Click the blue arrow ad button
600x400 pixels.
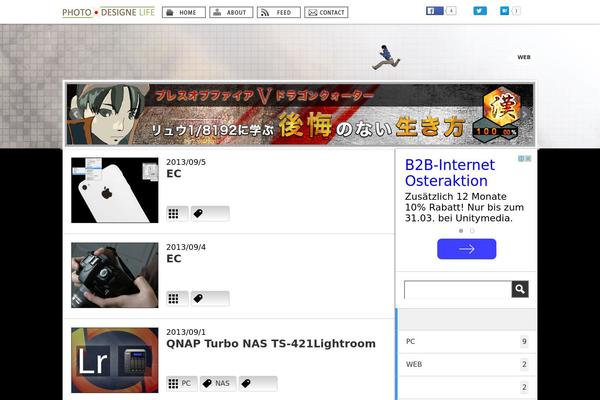pos(466,249)
